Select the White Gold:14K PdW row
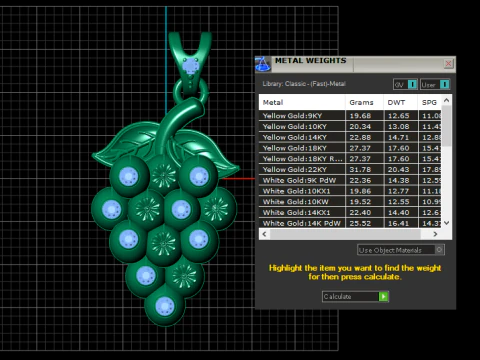 [350, 223]
